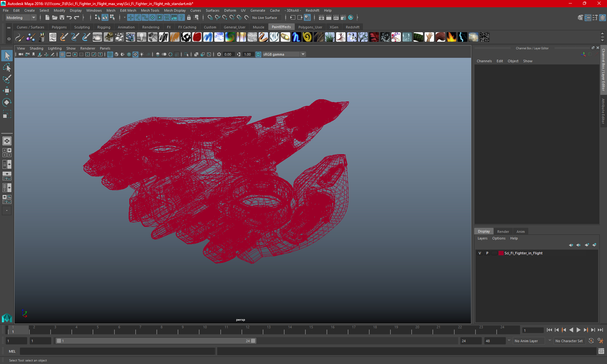Select the arrow Select tool in toolbox
Screen dimensions: 607x364
pyautogui.click(x=7, y=56)
